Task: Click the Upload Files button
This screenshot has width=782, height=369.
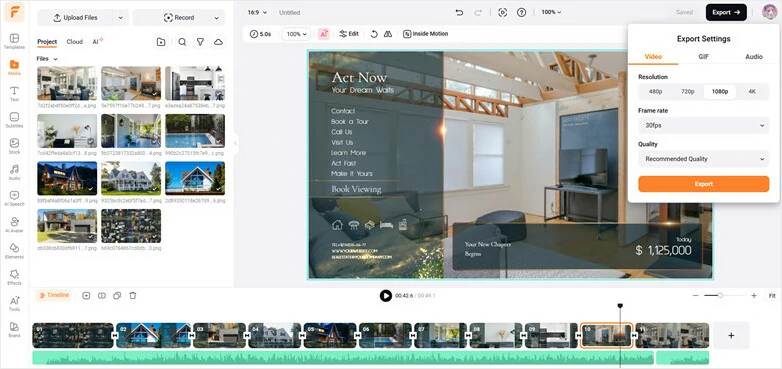Action: (x=75, y=17)
